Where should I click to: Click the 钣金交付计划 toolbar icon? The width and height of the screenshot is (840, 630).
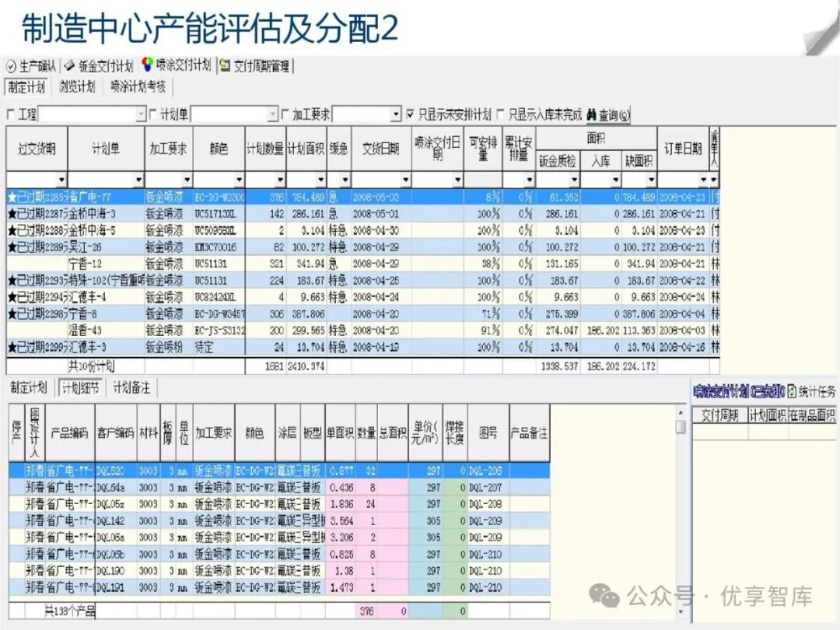[x=69, y=66]
